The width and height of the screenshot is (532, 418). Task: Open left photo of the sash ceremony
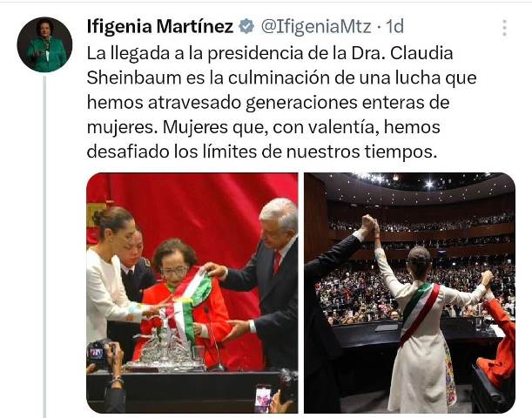[192, 293]
